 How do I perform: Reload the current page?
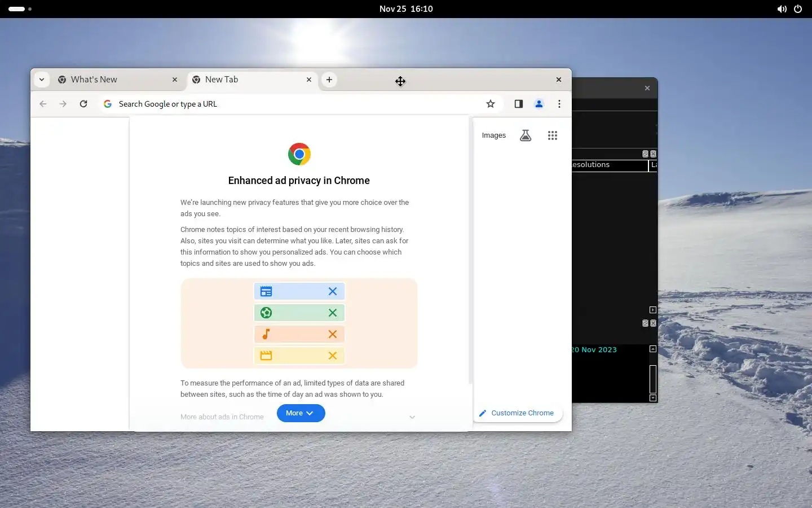click(83, 104)
